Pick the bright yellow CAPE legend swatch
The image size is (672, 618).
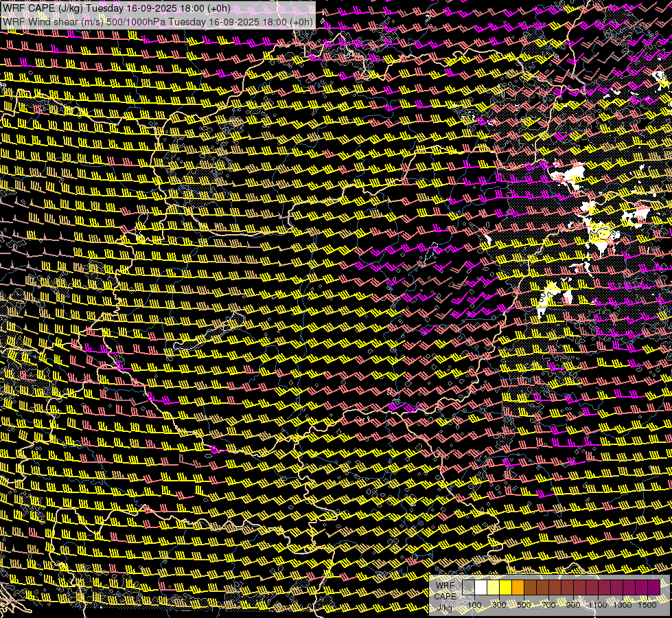coord(505,587)
